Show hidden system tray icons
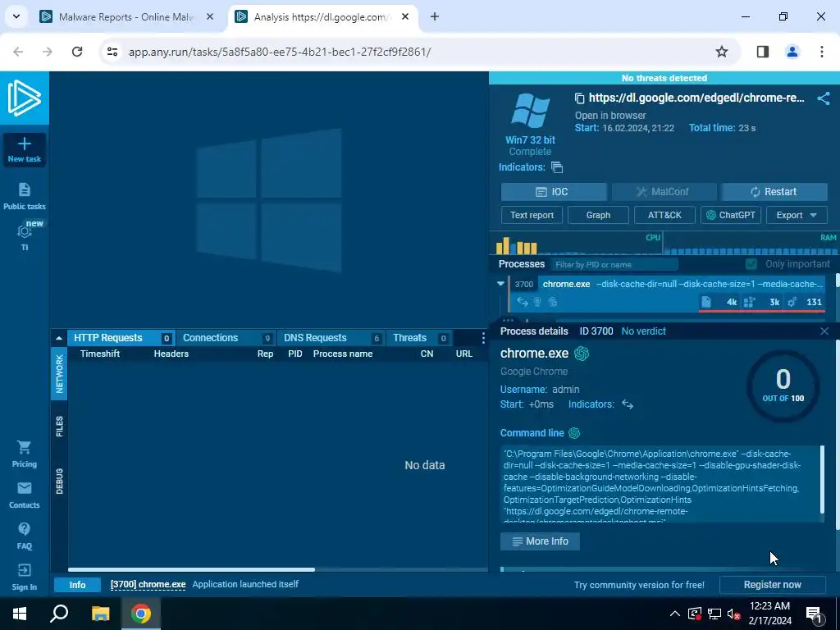This screenshot has height=630, width=840. coord(675,614)
